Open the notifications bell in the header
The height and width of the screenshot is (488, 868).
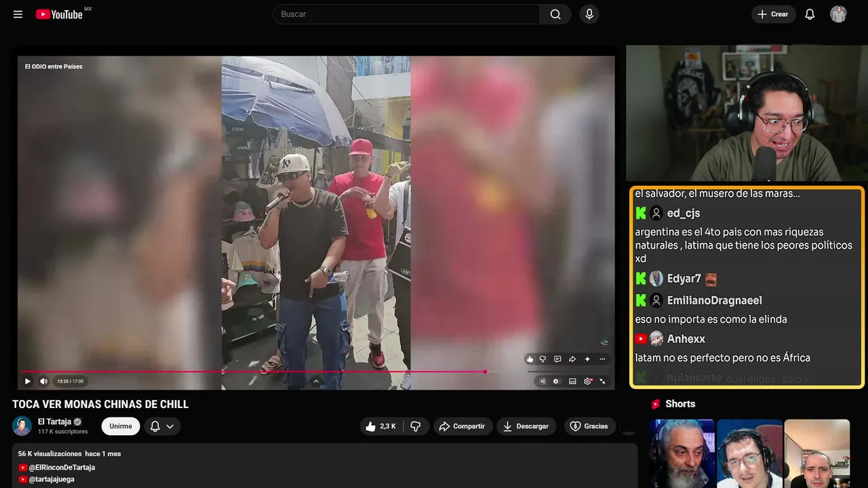[810, 14]
